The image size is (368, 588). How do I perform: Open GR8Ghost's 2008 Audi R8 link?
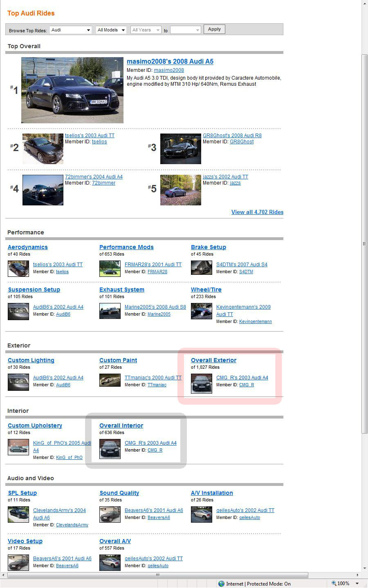tap(232, 136)
